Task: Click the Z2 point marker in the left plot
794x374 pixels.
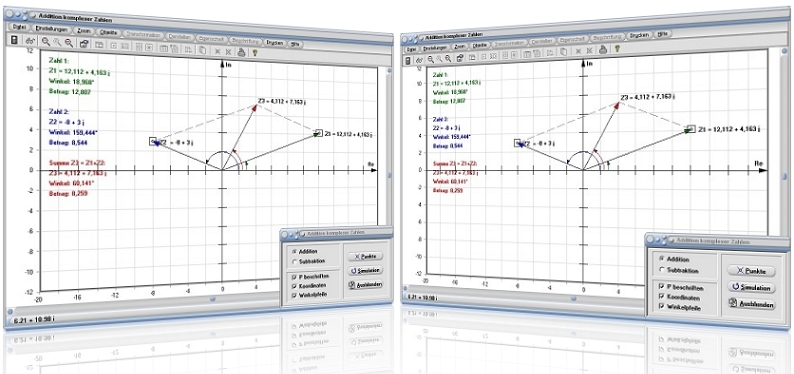Action: point(154,141)
